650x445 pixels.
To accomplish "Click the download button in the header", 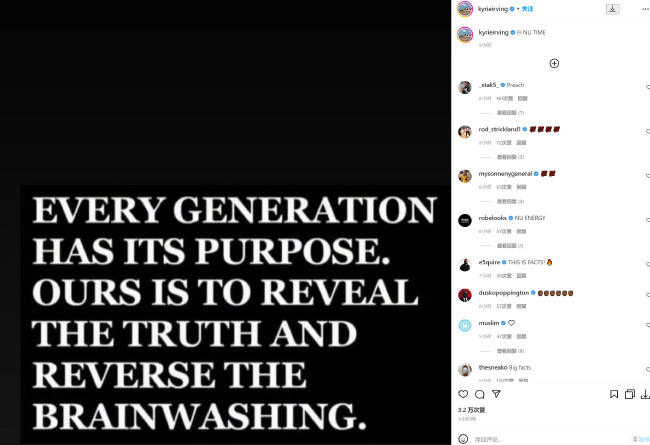I will pos(613,9).
